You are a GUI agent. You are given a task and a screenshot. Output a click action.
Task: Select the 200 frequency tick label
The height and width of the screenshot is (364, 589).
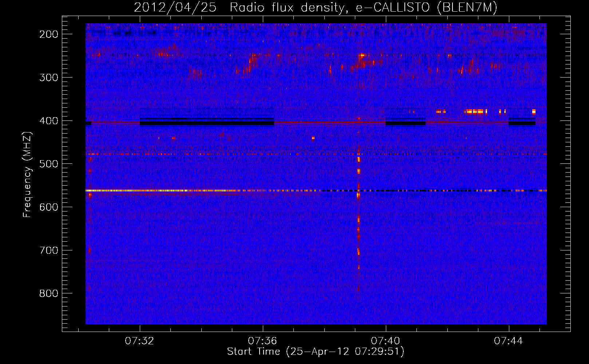click(49, 34)
